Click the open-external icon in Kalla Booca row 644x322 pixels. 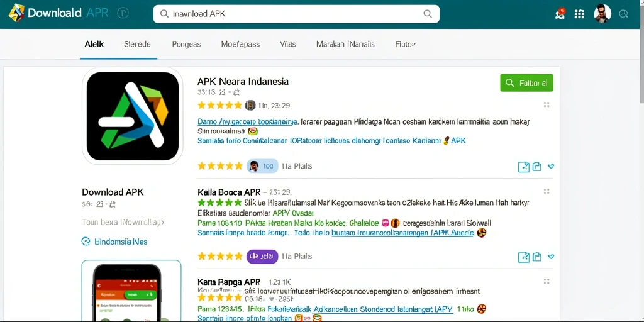point(524,257)
